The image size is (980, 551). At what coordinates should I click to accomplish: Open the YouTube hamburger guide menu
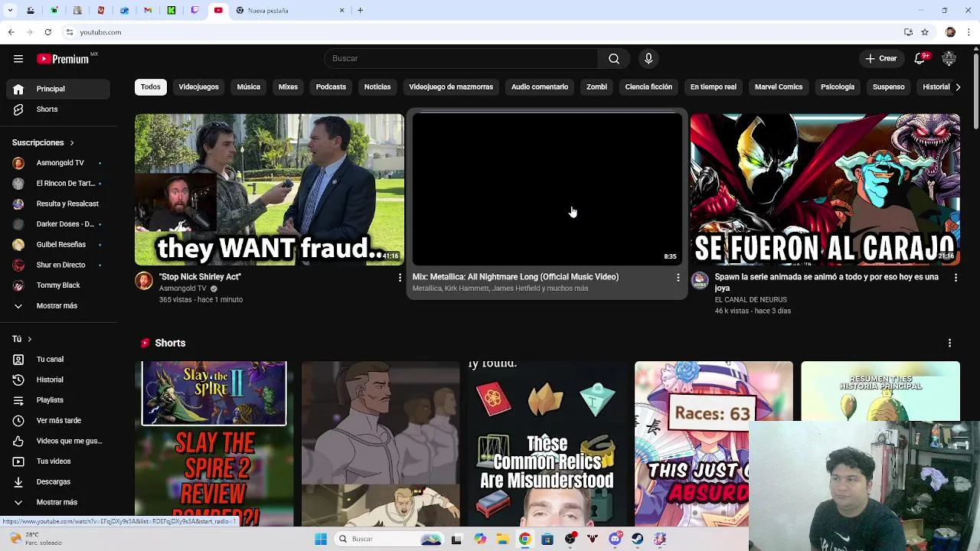[x=18, y=59]
